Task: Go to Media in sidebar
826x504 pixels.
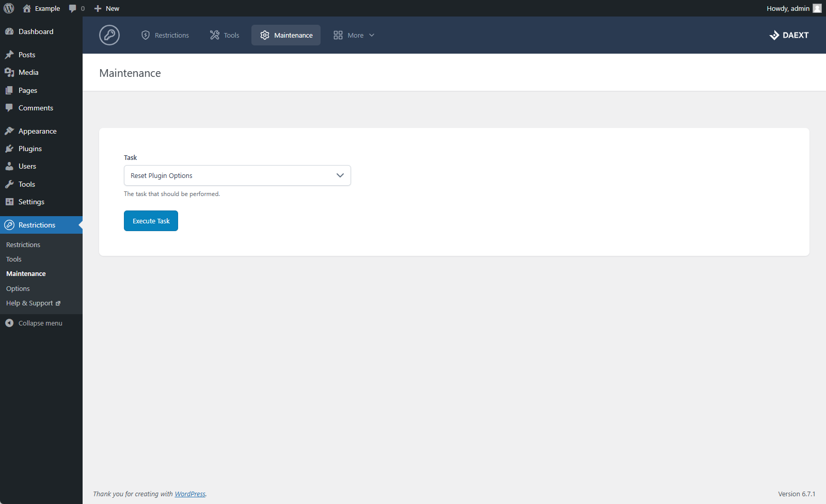Action: [41, 72]
